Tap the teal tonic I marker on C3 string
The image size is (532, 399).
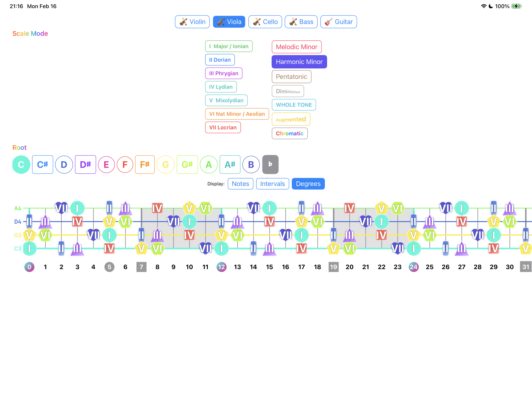coord(29,249)
